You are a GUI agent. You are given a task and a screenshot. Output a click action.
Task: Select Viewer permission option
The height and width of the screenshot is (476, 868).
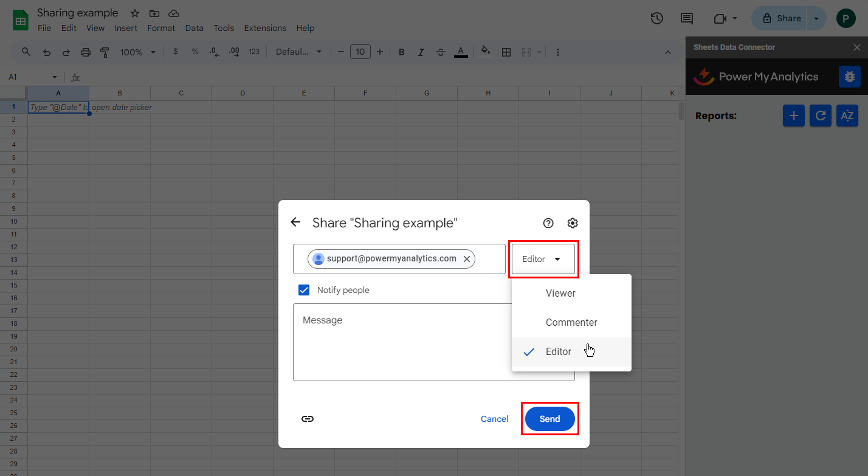click(x=560, y=293)
